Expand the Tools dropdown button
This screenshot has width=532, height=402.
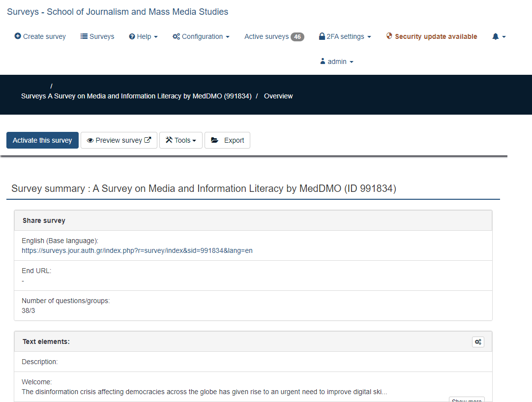click(181, 140)
